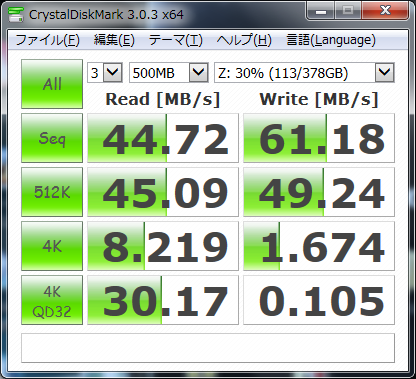The width and height of the screenshot is (416, 379).
Task: Minimize the CrystalDiskMark window
Action: pyautogui.click(x=321, y=12)
